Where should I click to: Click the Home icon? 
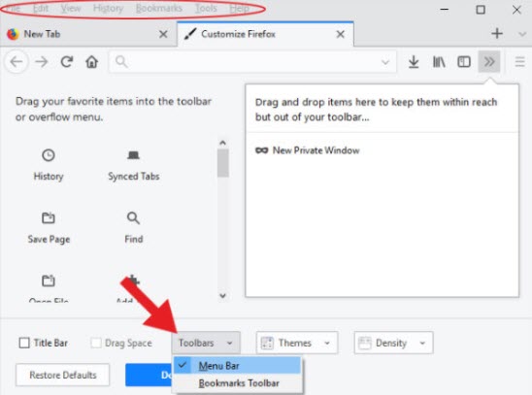pos(91,62)
